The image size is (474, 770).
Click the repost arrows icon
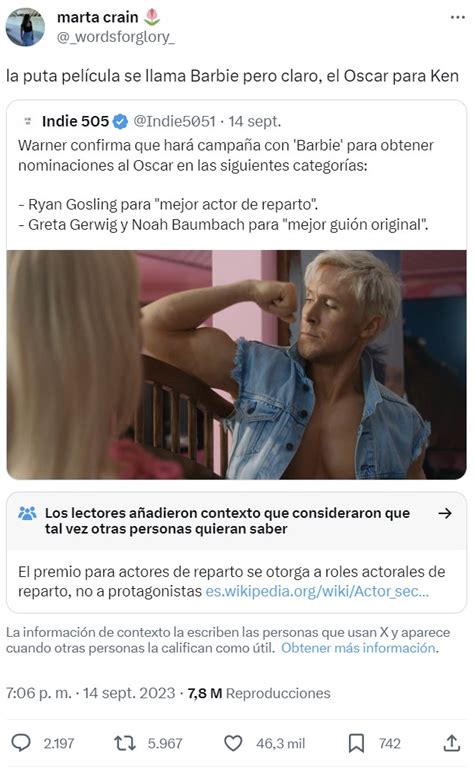coord(125,743)
